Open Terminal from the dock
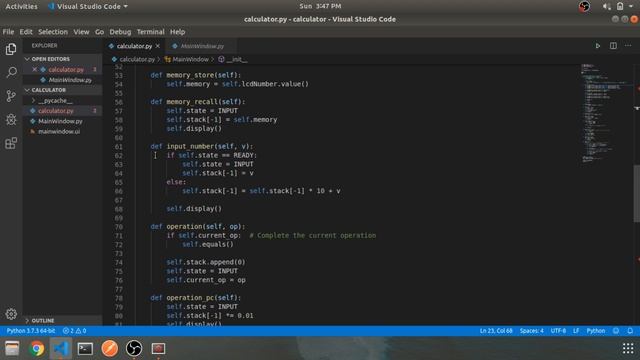 click(85, 349)
